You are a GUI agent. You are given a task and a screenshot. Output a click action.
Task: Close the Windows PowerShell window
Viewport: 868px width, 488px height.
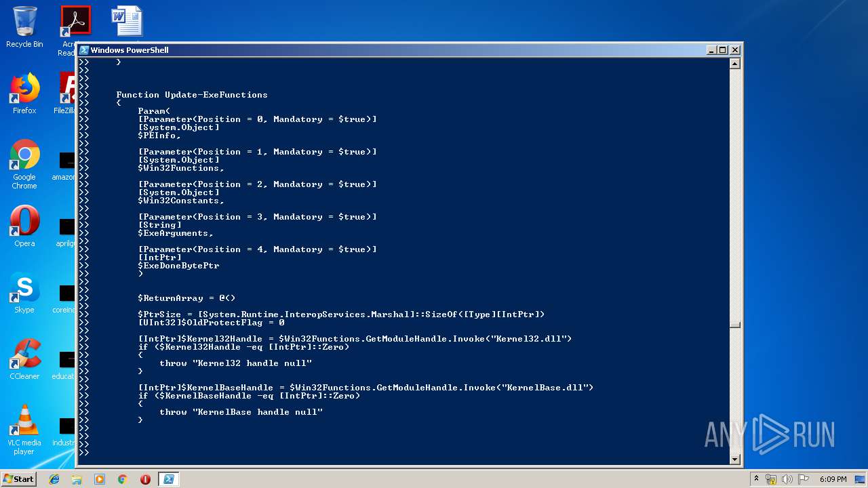tap(734, 50)
